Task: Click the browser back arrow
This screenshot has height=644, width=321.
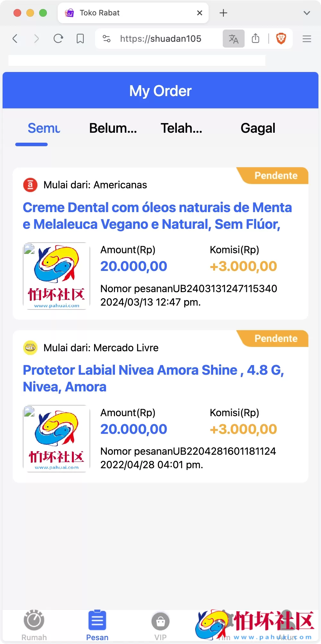Action: pyautogui.click(x=15, y=39)
